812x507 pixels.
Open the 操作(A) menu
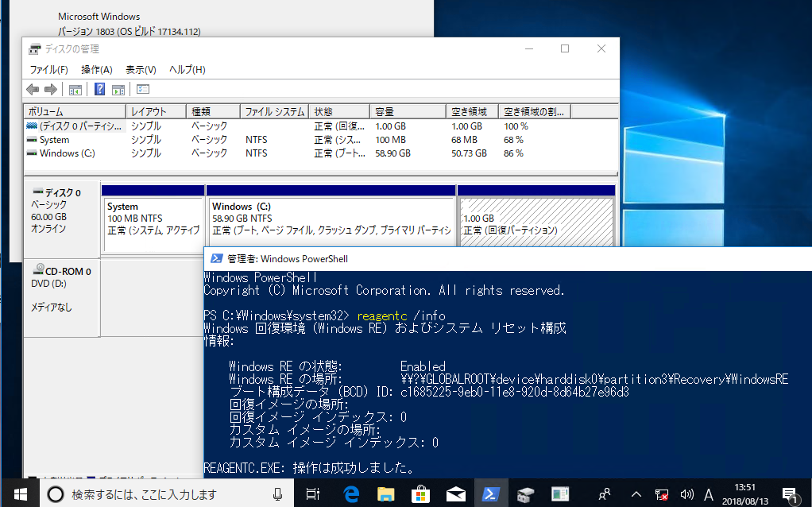(x=97, y=69)
